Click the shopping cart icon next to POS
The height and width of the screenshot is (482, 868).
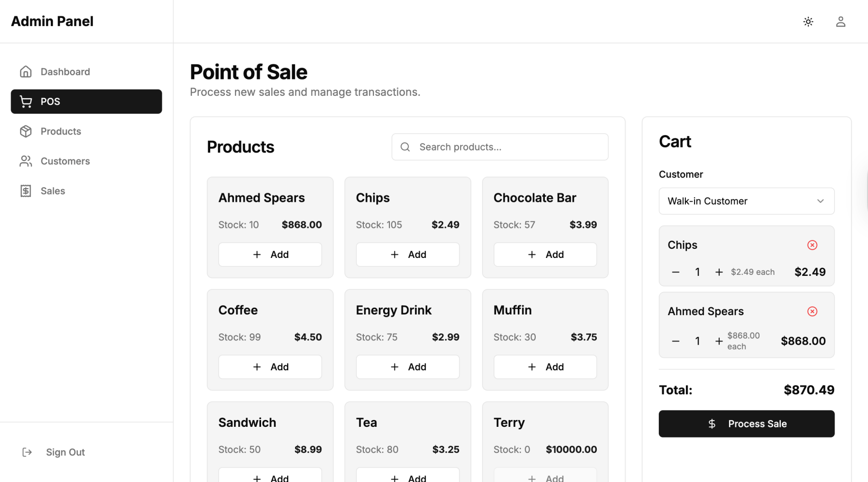[x=26, y=101]
